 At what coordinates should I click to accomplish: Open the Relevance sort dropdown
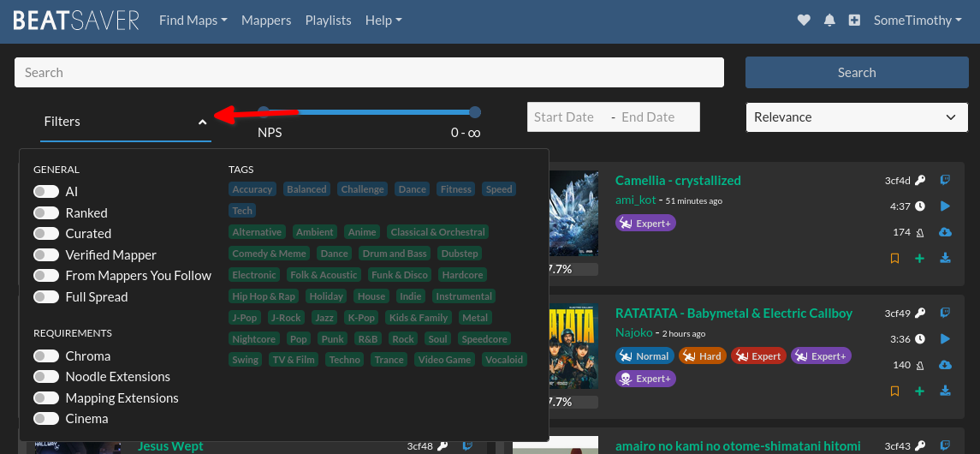click(x=856, y=117)
